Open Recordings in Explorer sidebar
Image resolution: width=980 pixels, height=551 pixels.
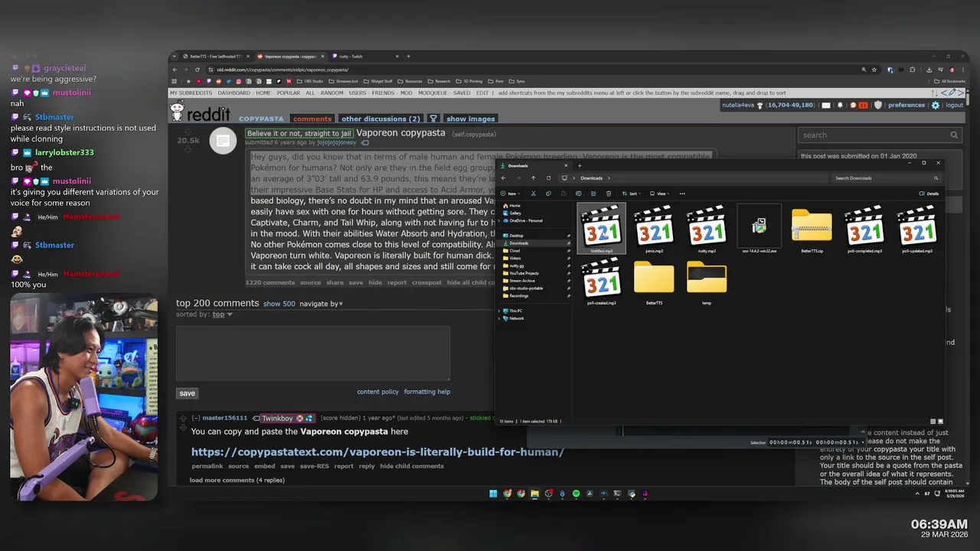coord(519,295)
